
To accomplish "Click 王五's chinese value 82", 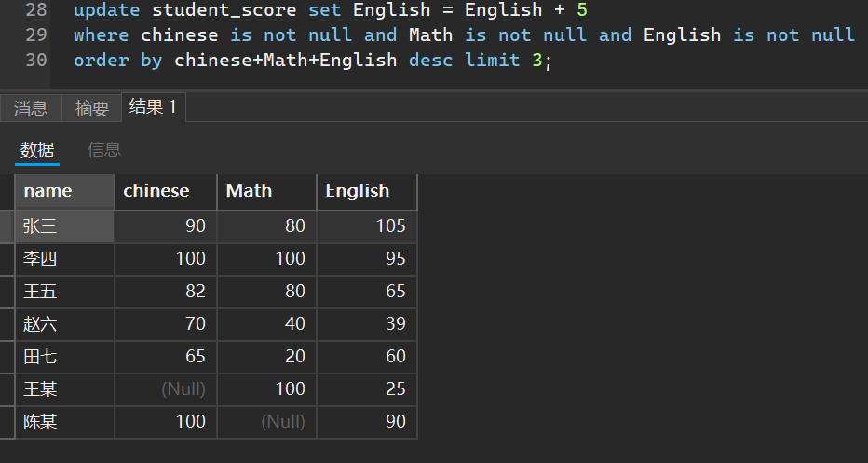I will [x=166, y=292].
